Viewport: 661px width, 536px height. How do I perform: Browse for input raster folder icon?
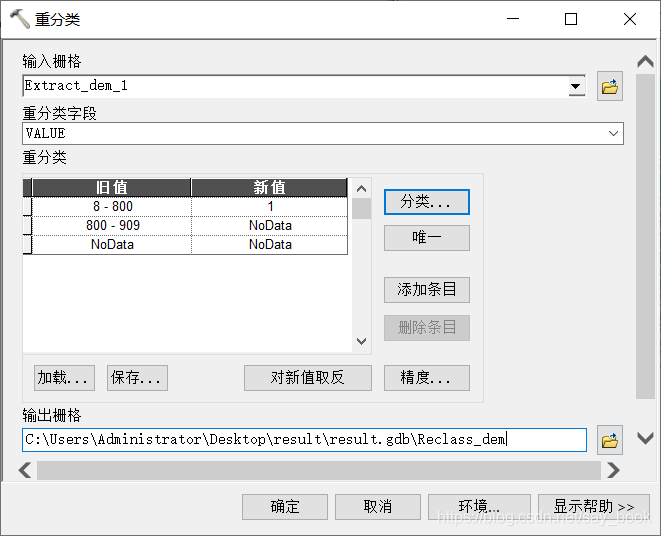click(x=610, y=86)
